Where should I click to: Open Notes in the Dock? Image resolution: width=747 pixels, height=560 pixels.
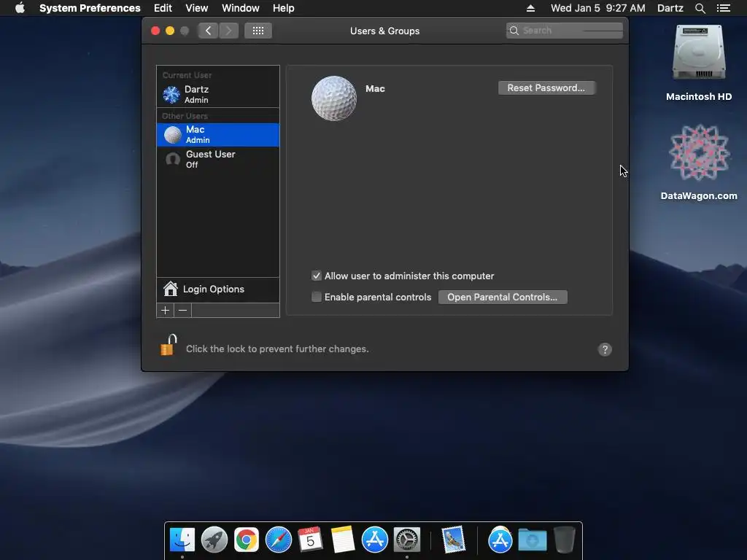tap(343, 540)
